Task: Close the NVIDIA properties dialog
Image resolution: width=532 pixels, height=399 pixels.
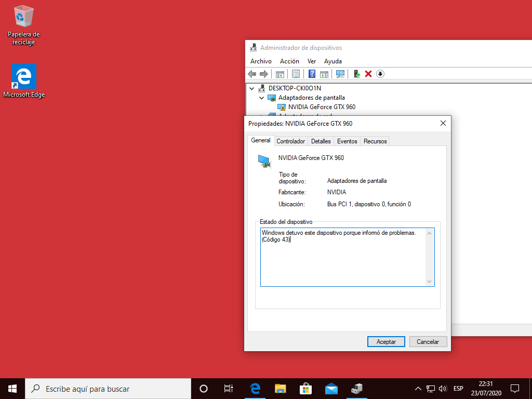Action: 443,123
